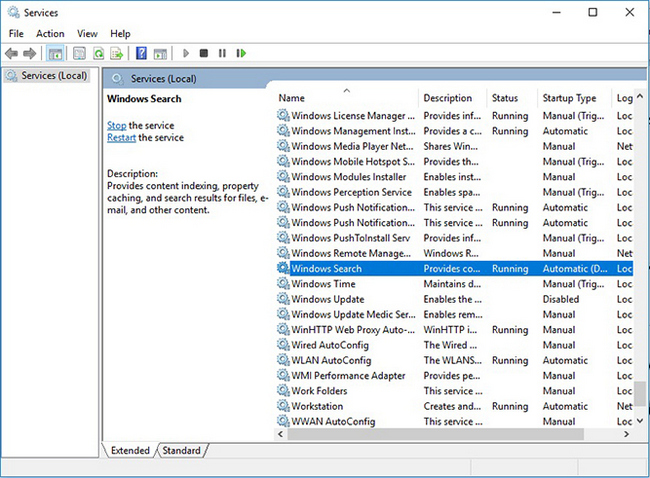This screenshot has width=650, height=478.
Task: Click 'Creates and...' description cell
Action: tap(452, 406)
